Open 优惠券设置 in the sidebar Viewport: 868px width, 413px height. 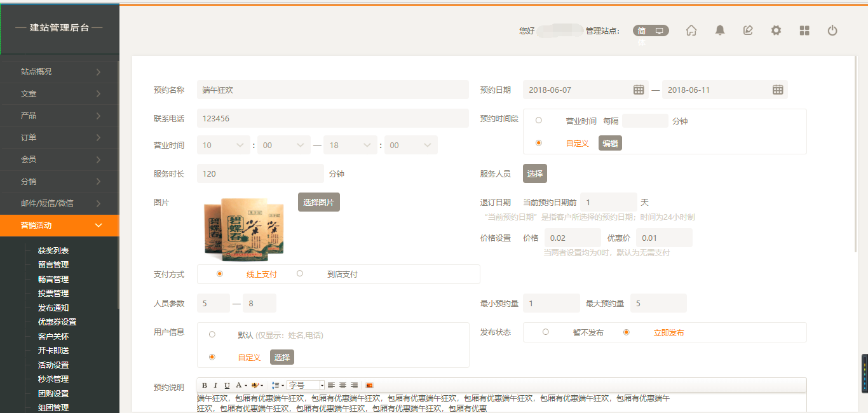pyautogui.click(x=57, y=322)
